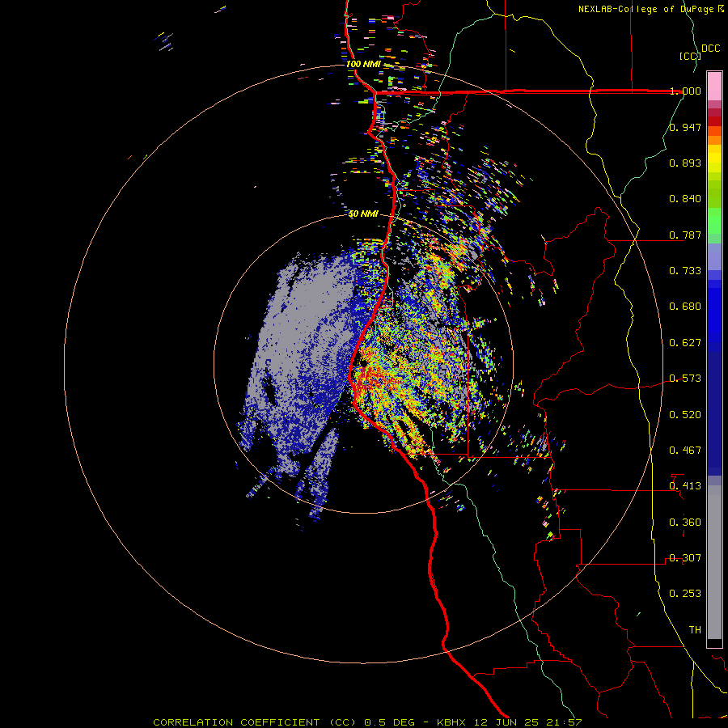
Task: Click the [CC] units label
Action: tap(690, 56)
